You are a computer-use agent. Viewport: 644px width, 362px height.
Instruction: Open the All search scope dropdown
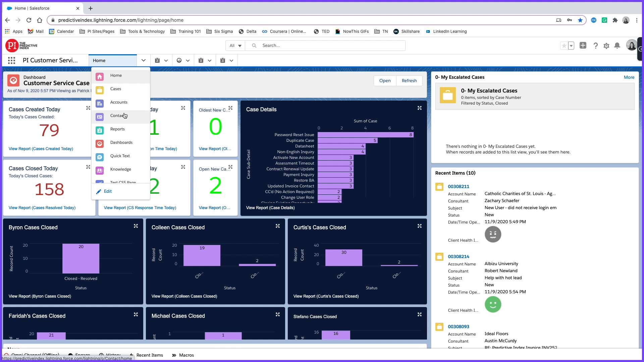pyautogui.click(x=235, y=46)
